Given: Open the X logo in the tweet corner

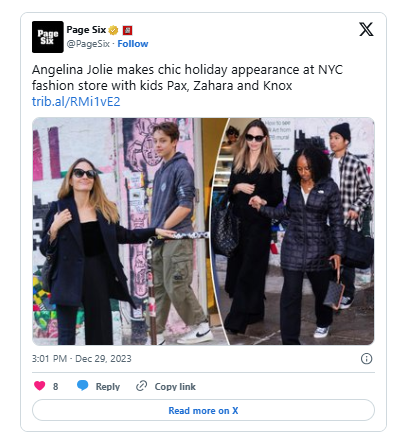Looking at the screenshot, I should (366, 29).
